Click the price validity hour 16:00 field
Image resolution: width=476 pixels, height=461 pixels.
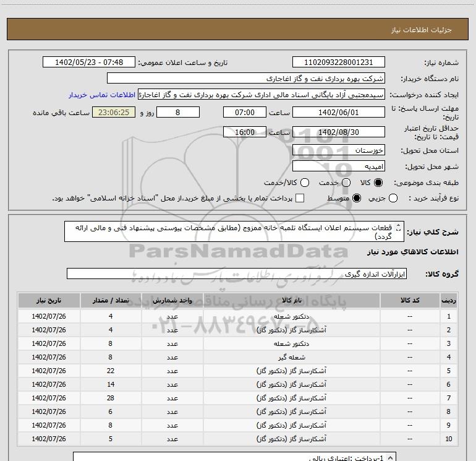coord(245,132)
